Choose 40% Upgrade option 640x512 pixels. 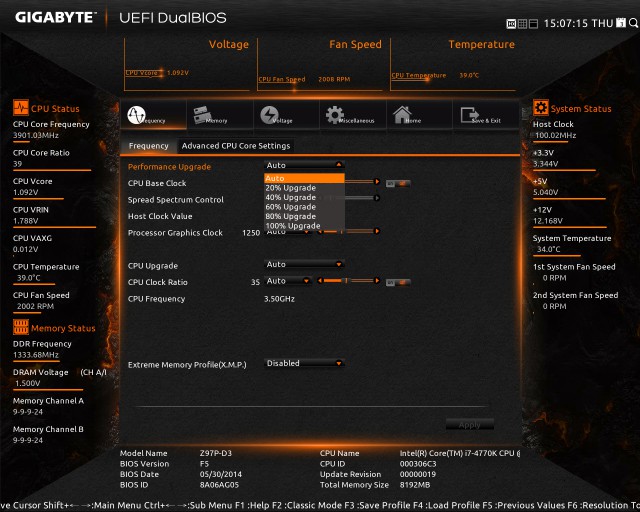tap(304, 197)
